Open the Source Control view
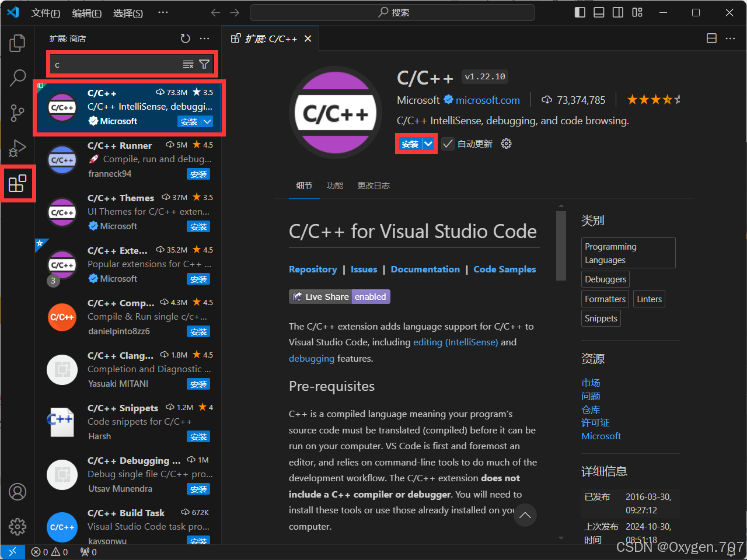Image resolution: width=747 pixels, height=560 pixels. click(x=18, y=113)
